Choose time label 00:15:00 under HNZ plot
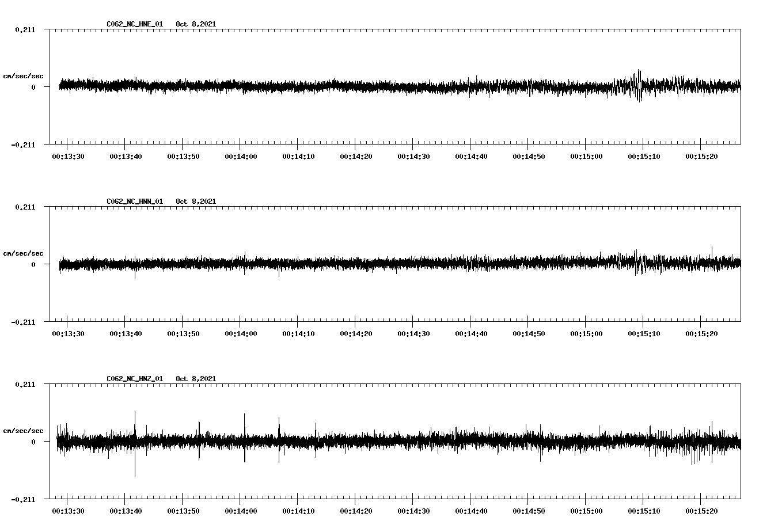 586,511
